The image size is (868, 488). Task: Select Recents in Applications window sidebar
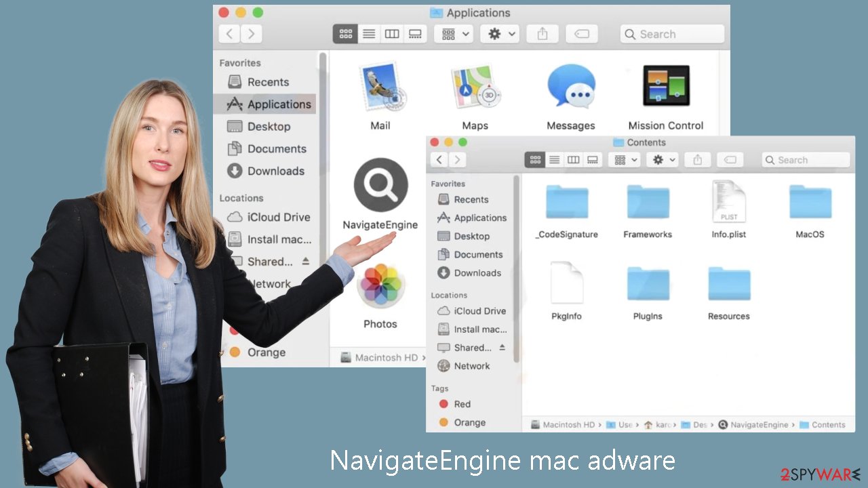coord(268,82)
